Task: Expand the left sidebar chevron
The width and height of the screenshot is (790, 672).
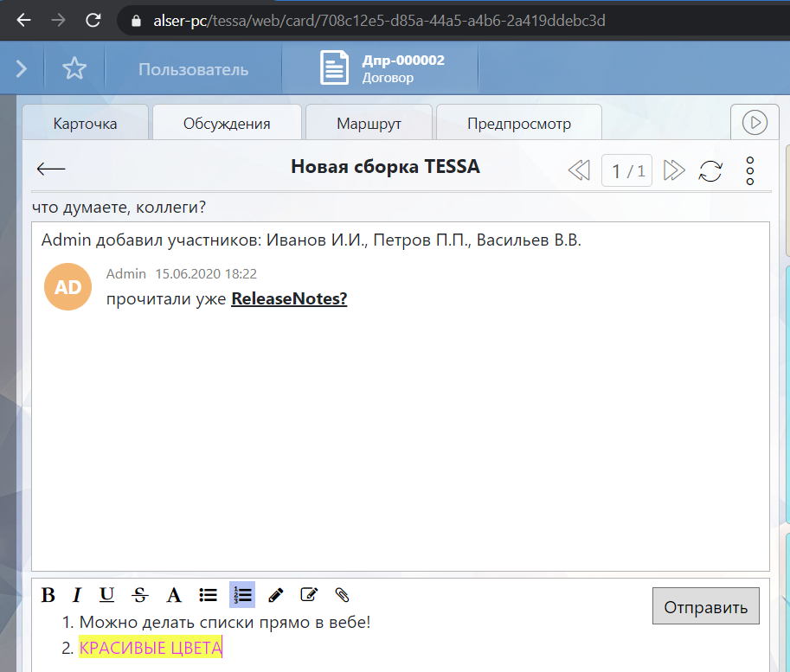Action: point(21,68)
